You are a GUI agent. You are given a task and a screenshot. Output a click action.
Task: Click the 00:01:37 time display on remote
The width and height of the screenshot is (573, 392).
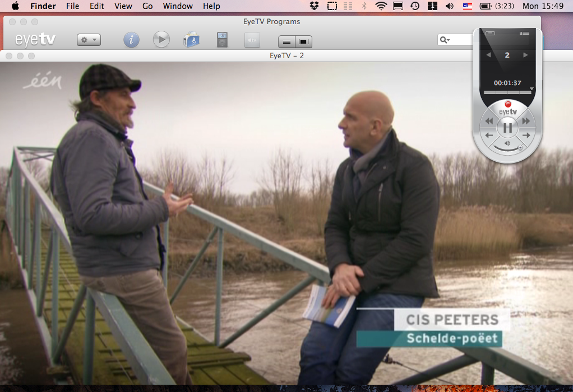[x=507, y=83]
